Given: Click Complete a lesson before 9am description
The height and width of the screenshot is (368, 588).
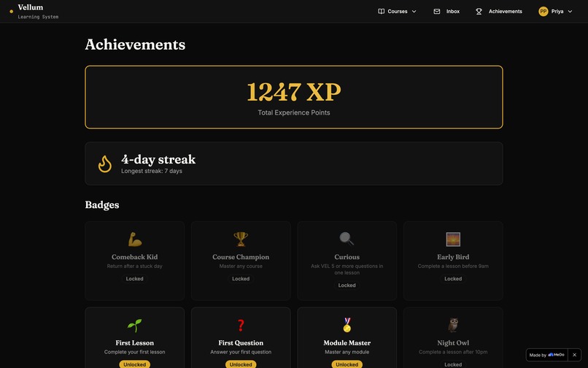Looking at the screenshot, I should tap(453, 267).
